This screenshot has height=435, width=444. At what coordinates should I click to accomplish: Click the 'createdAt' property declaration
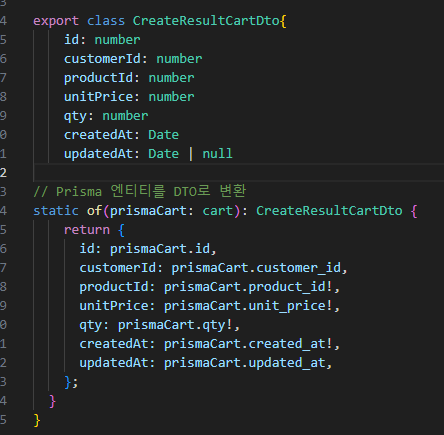point(98,135)
